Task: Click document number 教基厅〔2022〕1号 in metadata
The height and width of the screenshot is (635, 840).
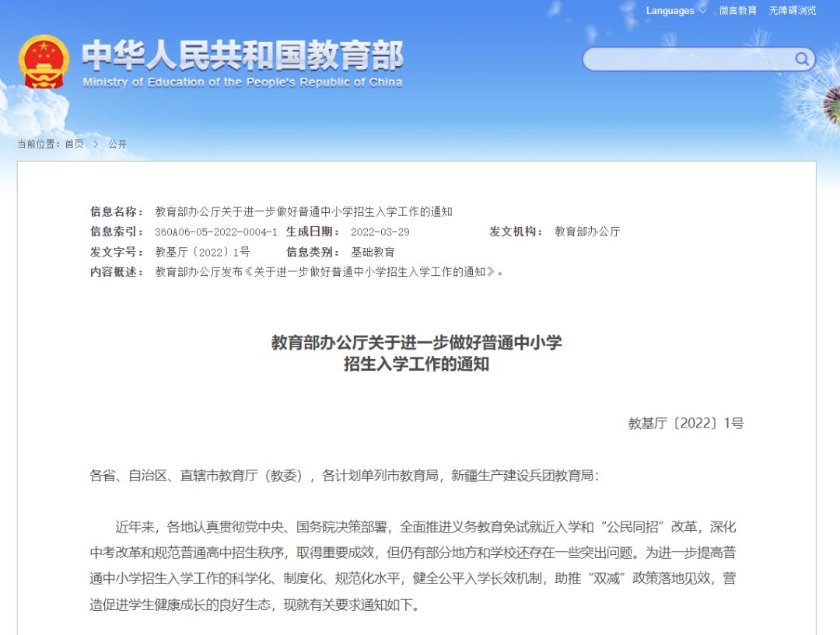Action: pyautogui.click(x=202, y=252)
